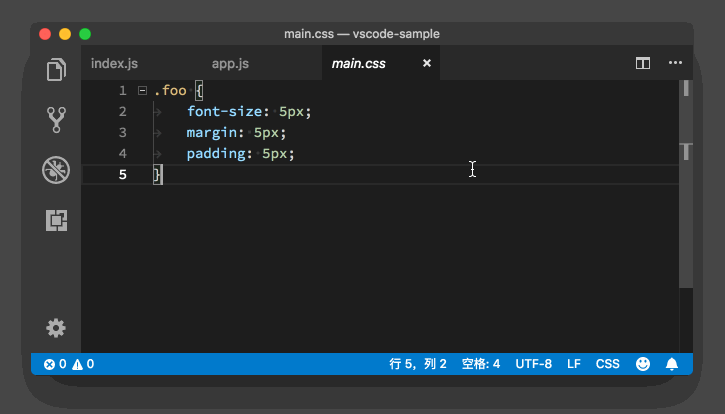
Task: Select the CSS language mode
Action: 607,364
